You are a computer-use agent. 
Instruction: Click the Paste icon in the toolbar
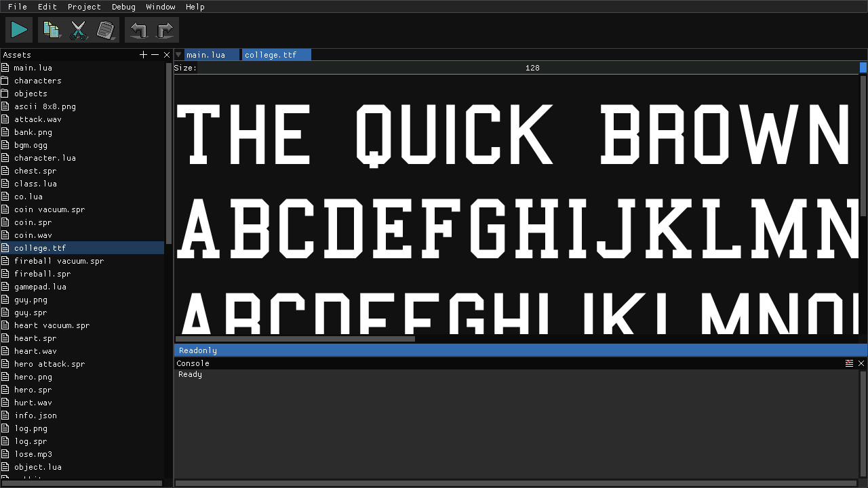click(x=106, y=29)
